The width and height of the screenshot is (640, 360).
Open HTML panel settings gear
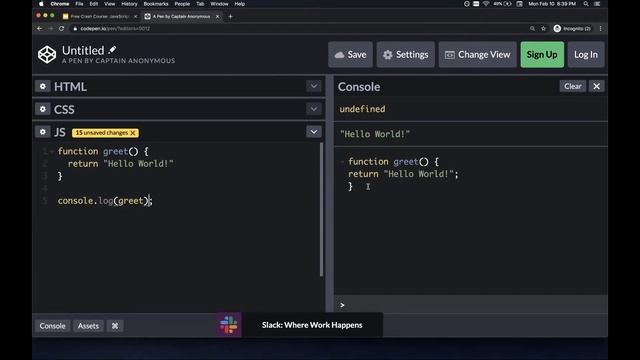[42, 87]
